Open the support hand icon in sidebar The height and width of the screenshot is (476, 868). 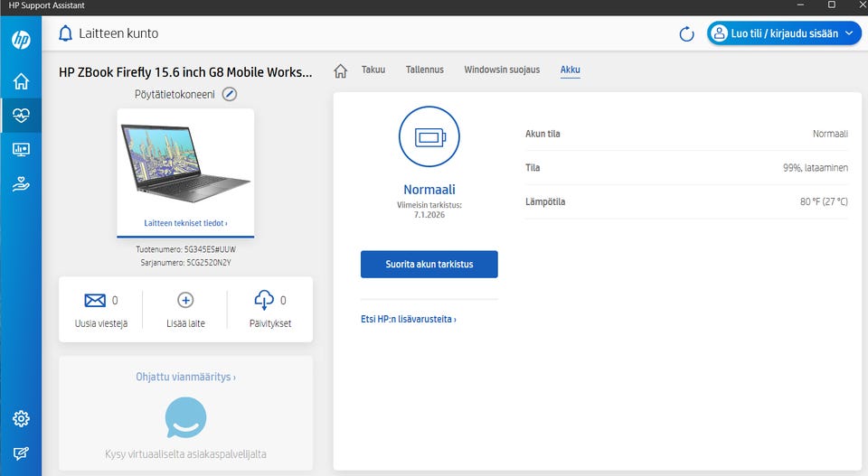(21, 184)
